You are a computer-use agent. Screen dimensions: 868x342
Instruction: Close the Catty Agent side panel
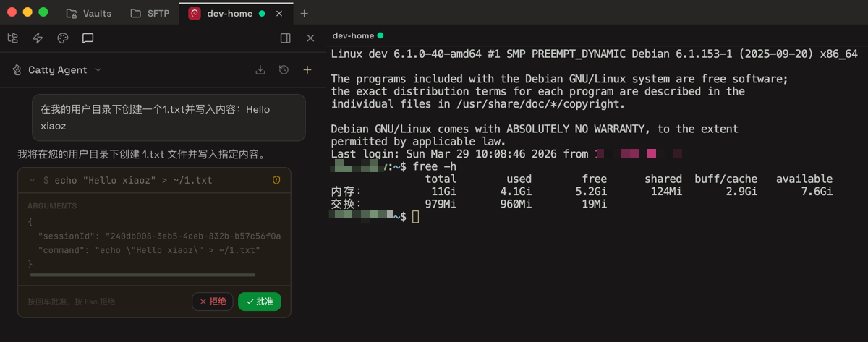pos(310,38)
